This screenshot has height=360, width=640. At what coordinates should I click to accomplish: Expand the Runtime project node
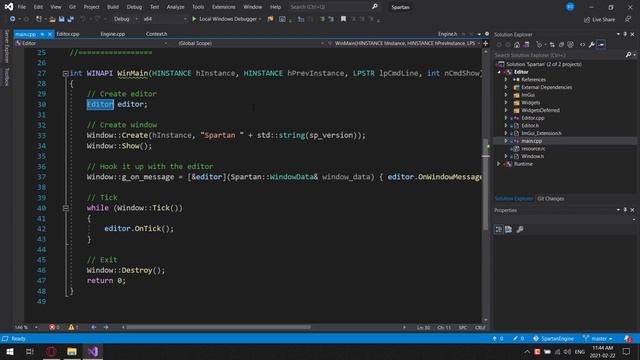pyautogui.click(x=499, y=164)
